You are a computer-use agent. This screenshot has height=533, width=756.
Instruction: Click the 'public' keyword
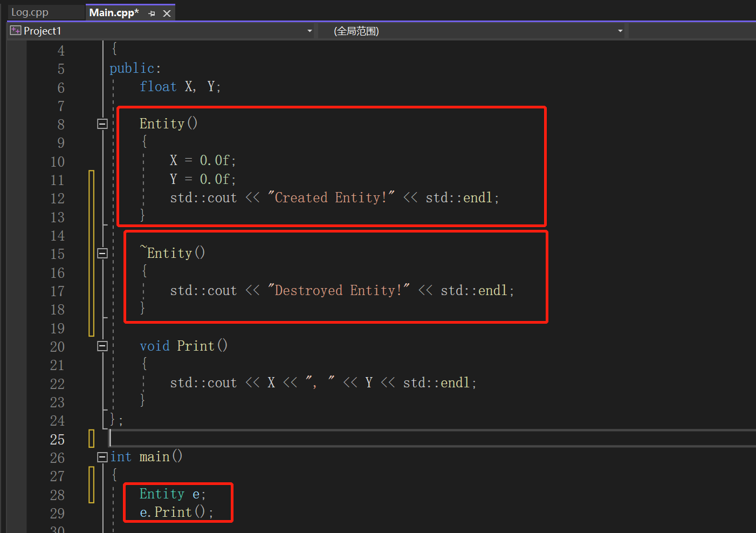pyautogui.click(x=132, y=69)
